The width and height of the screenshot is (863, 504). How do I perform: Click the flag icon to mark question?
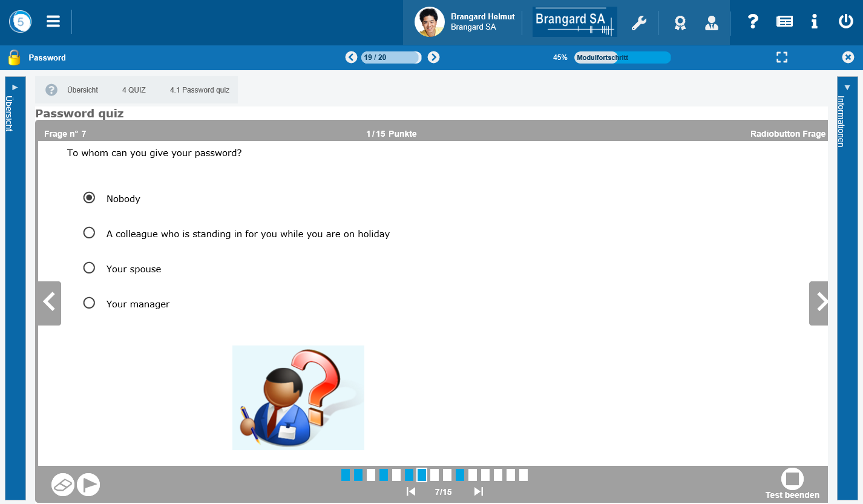88,485
